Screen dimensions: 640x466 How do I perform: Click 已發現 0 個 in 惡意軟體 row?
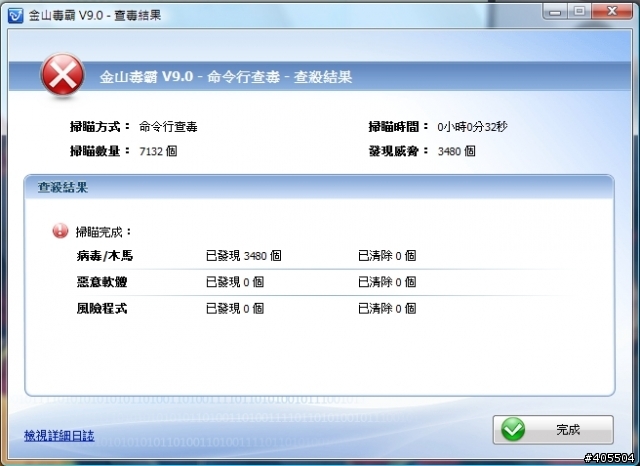coord(235,282)
